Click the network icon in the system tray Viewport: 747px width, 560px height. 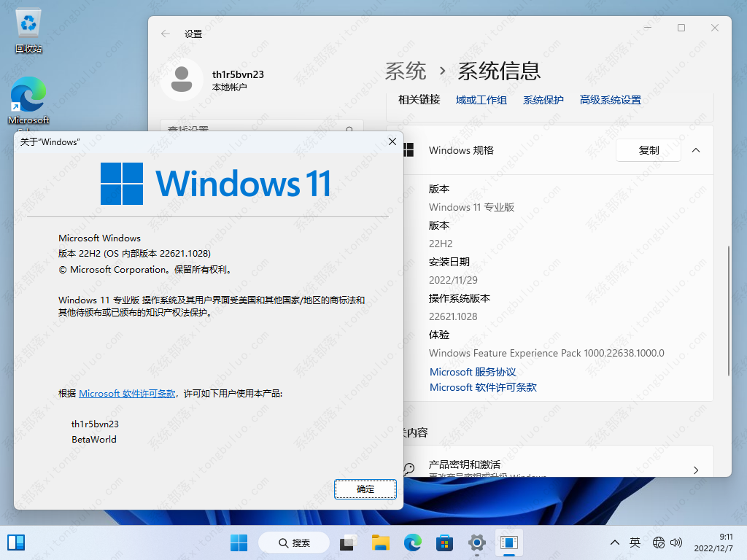[x=659, y=542]
